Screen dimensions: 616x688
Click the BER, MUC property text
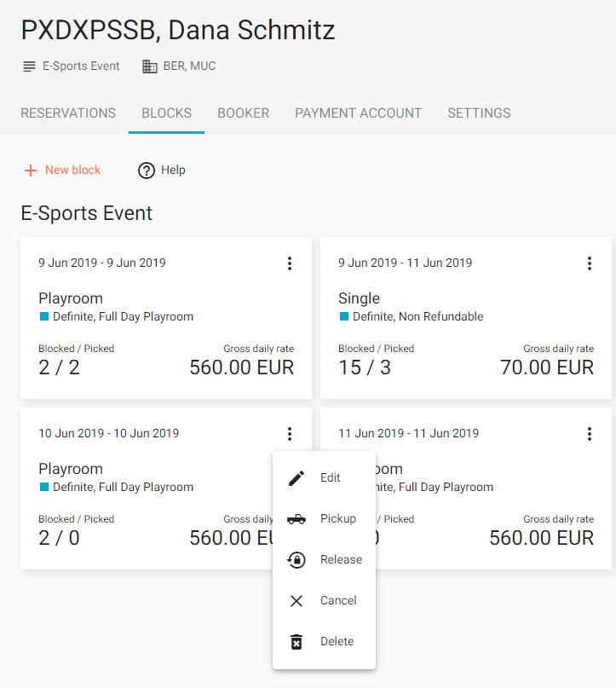point(189,66)
